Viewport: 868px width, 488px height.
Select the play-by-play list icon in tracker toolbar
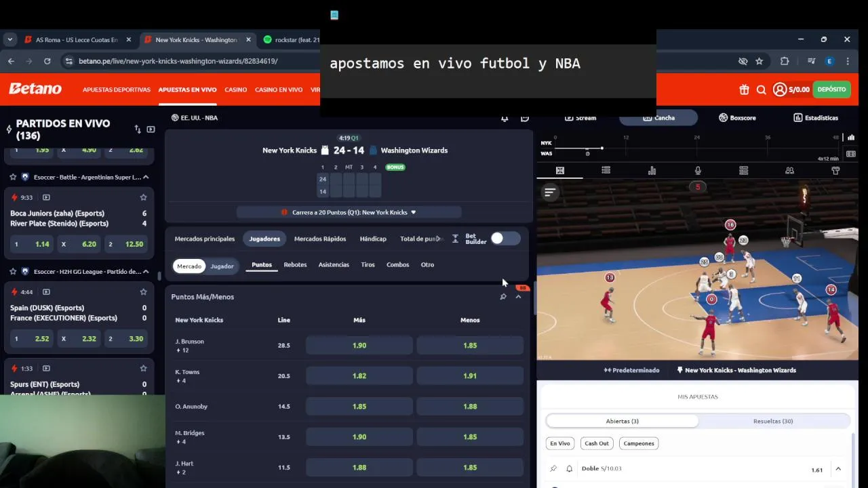tap(606, 171)
